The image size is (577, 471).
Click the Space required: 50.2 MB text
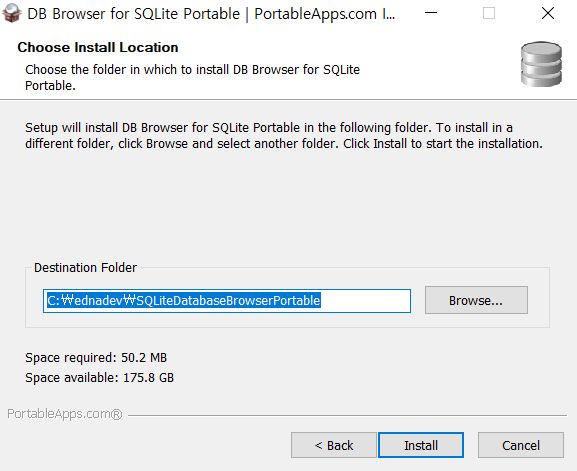96,358
